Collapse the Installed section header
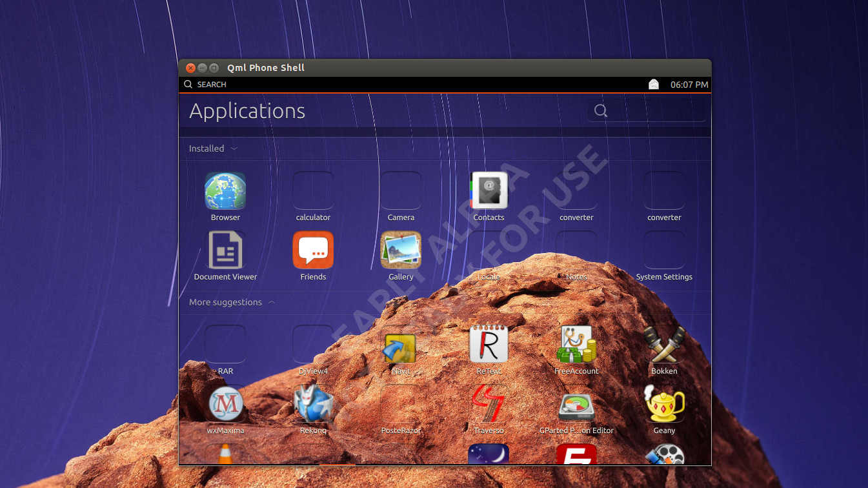 (x=214, y=148)
